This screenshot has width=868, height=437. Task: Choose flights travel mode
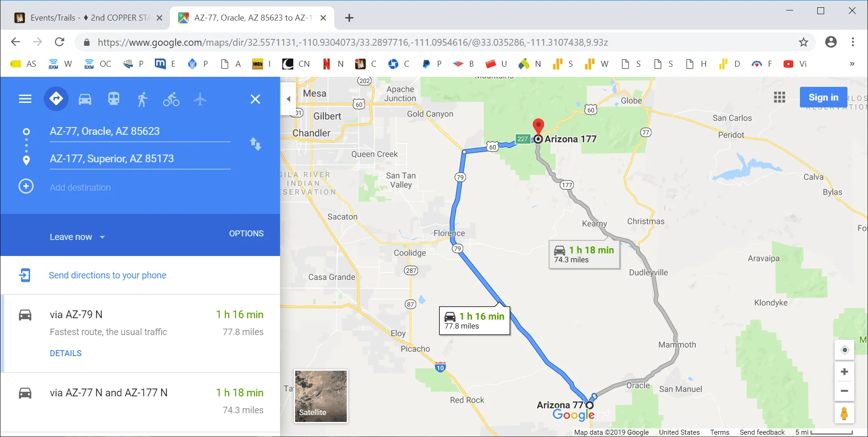200,99
